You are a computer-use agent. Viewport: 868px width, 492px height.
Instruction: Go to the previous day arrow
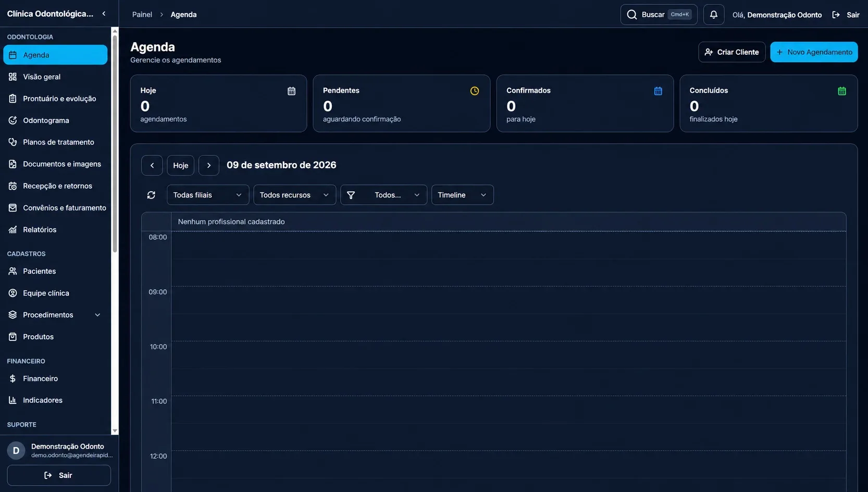click(152, 165)
